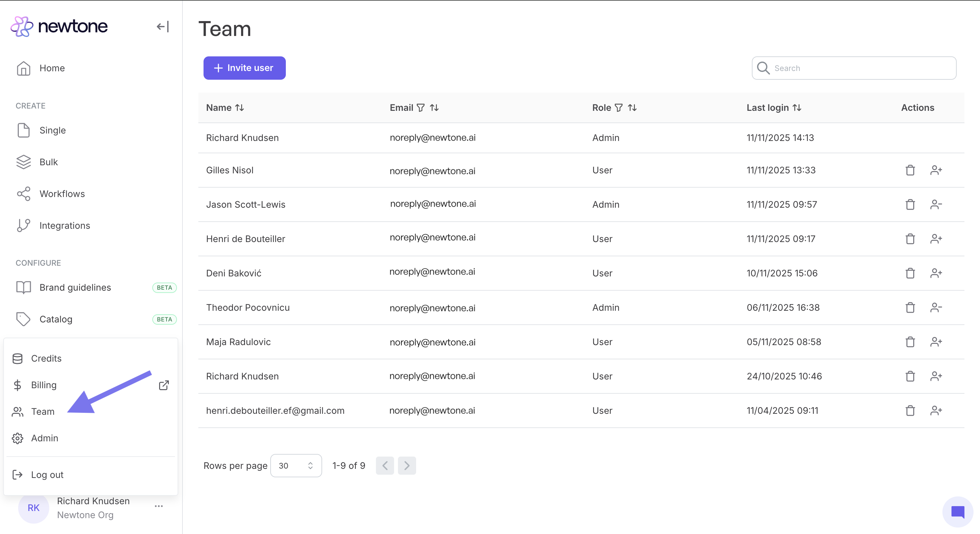Open Brand guidelines in the sidebar
This screenshot has height=534, width=980.
pos(75,287)
